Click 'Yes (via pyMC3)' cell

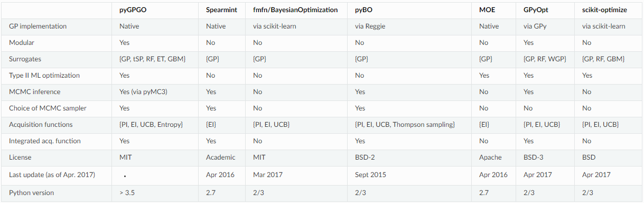[x=144, y=92]
